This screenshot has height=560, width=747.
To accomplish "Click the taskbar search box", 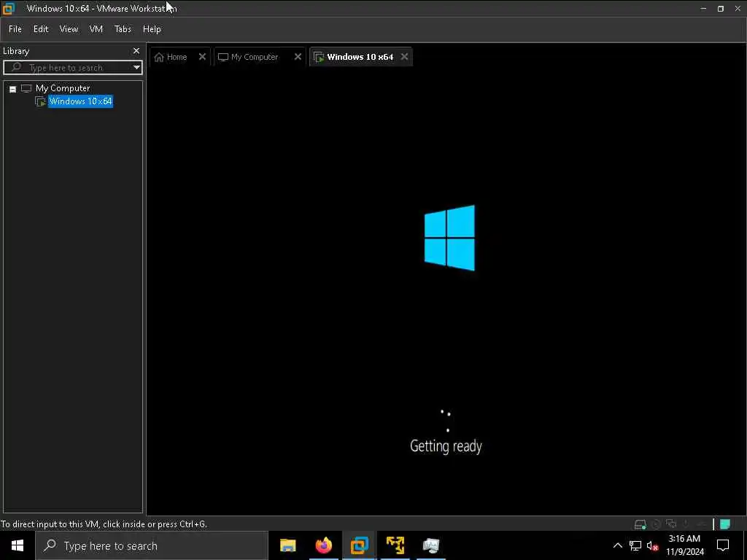I will point(152,545).
